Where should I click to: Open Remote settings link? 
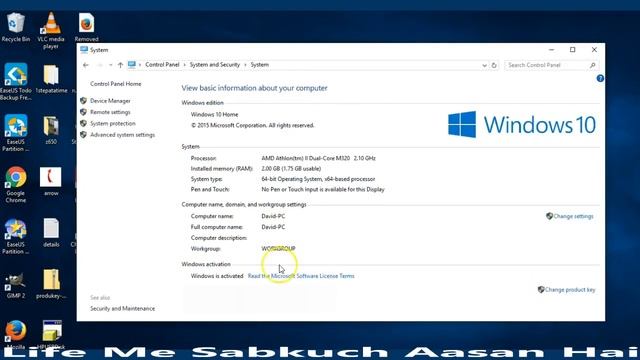pyautogui.click(x=110, y=112)
